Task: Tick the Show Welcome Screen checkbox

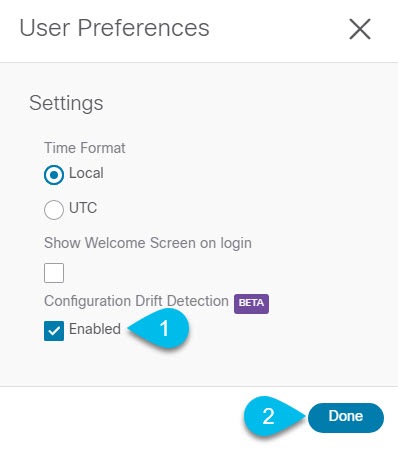Action: 54,273
